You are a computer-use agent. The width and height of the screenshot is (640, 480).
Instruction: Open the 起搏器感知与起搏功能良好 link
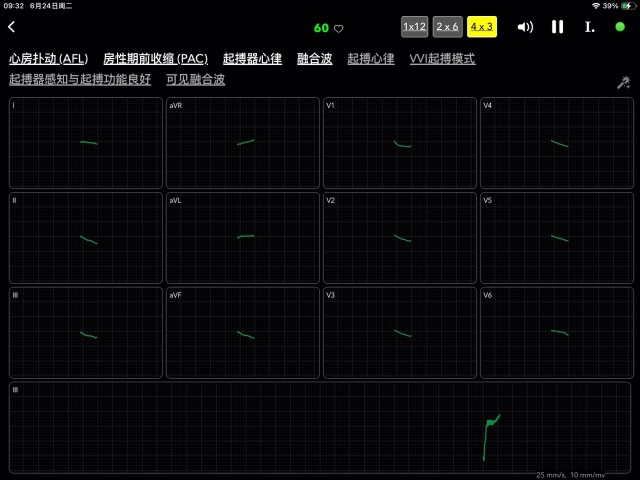tap(80, 79)
